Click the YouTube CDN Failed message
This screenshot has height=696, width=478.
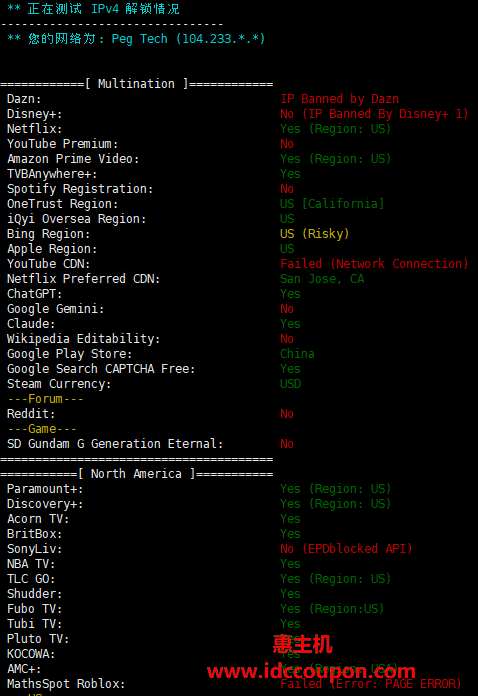pyautogui.click(x=374, y=264)
